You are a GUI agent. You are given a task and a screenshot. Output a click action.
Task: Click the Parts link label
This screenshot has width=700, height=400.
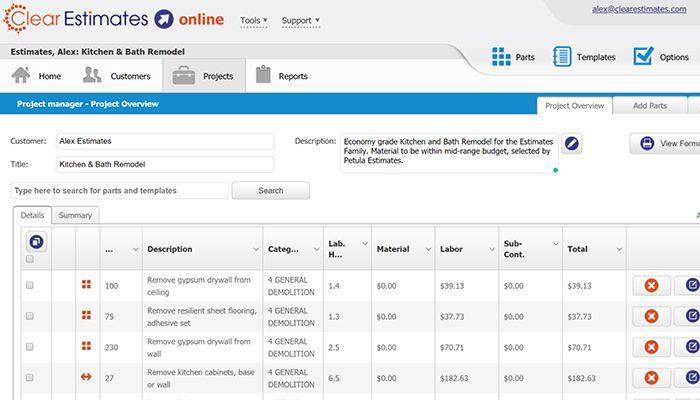click(x=525, y=57)
